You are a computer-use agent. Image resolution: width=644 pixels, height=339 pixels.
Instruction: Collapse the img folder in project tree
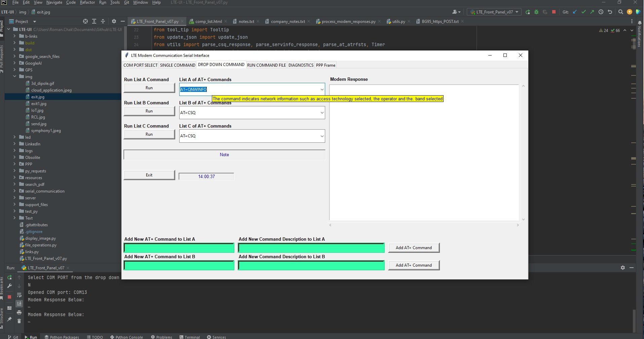click(x=14, y=77)
